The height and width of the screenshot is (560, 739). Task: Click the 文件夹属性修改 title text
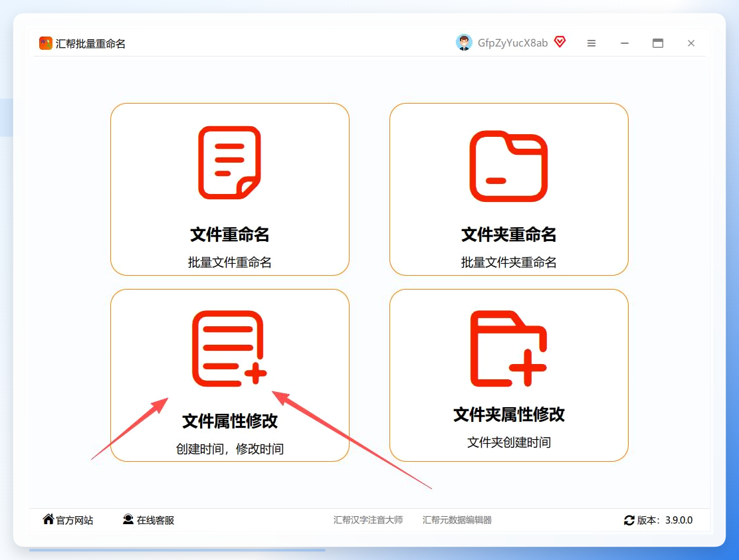click(x=508, y=415)
